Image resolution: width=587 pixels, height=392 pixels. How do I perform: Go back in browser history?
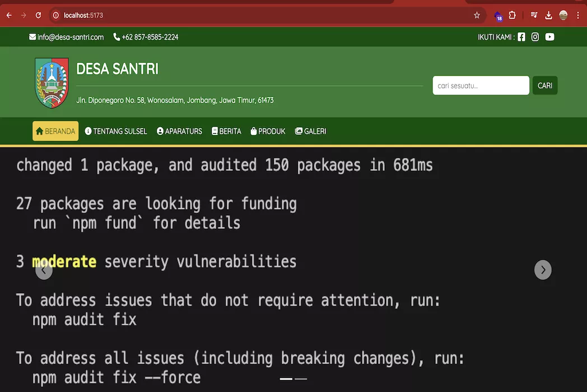click(9, 15)
